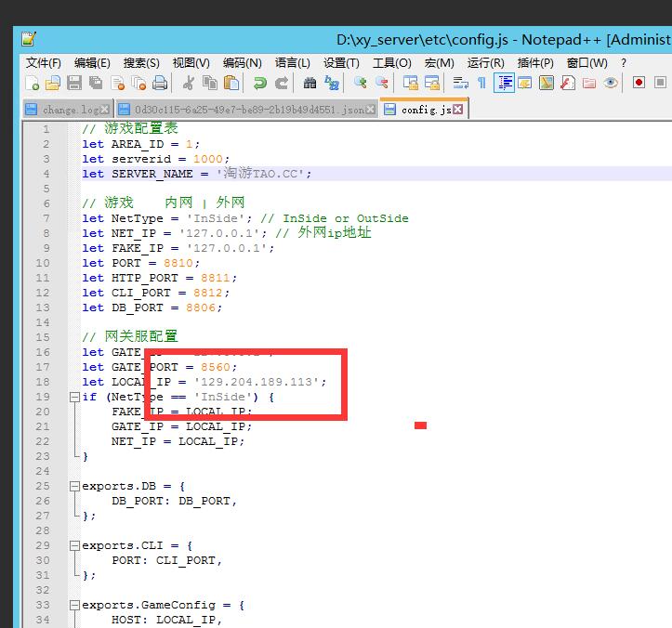Click line number 17 in margin
672x628 pixels.
coord(44,367)
